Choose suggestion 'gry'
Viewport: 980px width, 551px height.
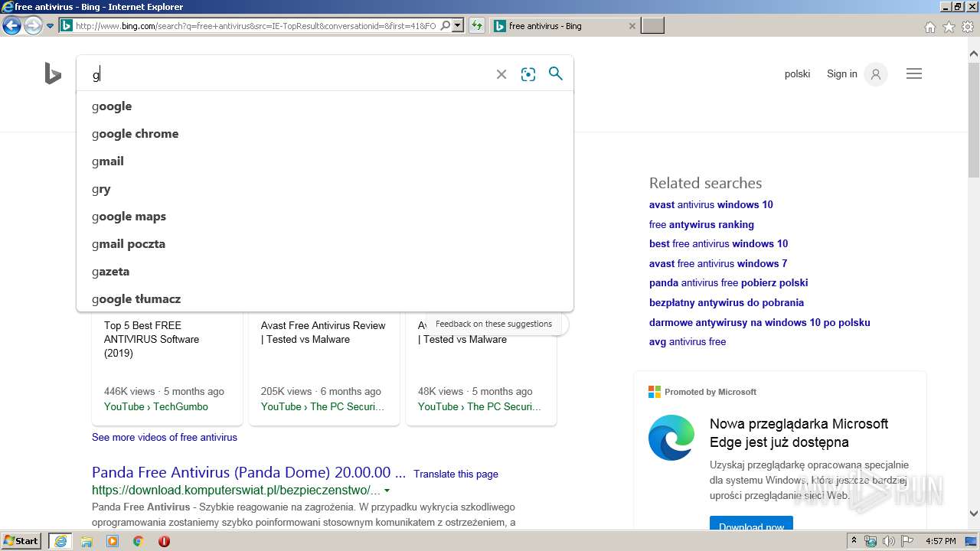[325, 189]
